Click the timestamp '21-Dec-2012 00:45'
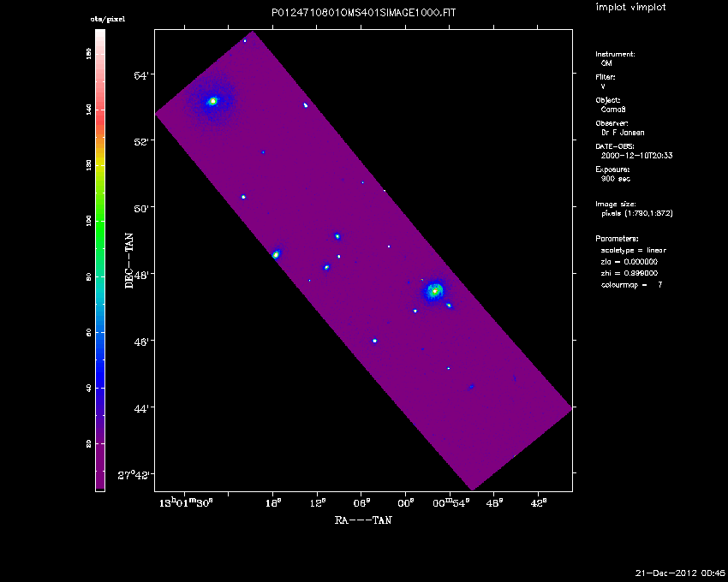 [680, 573]
